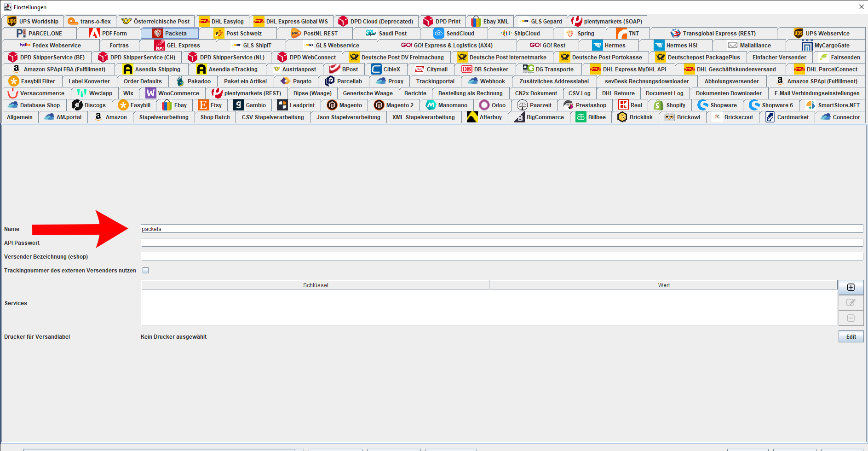Screen dimensions: 868x451
Task: Close the Einstellungen window
Action: coord(861,6)
